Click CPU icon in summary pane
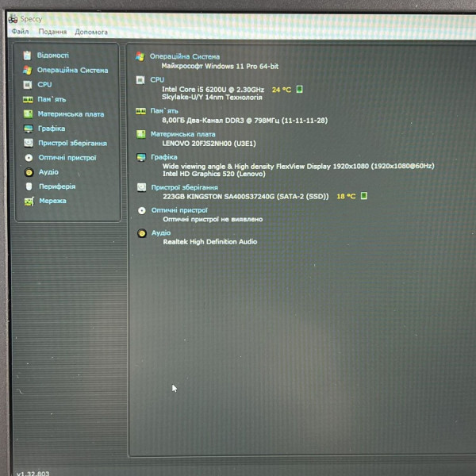The image size is (476, 476). [x=140, y=80]
